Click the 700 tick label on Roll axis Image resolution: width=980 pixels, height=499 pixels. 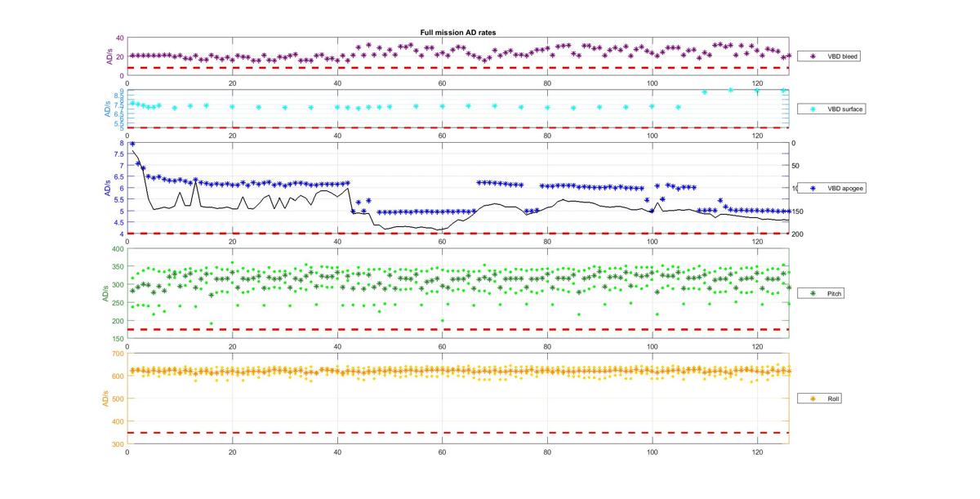[118, 354]
